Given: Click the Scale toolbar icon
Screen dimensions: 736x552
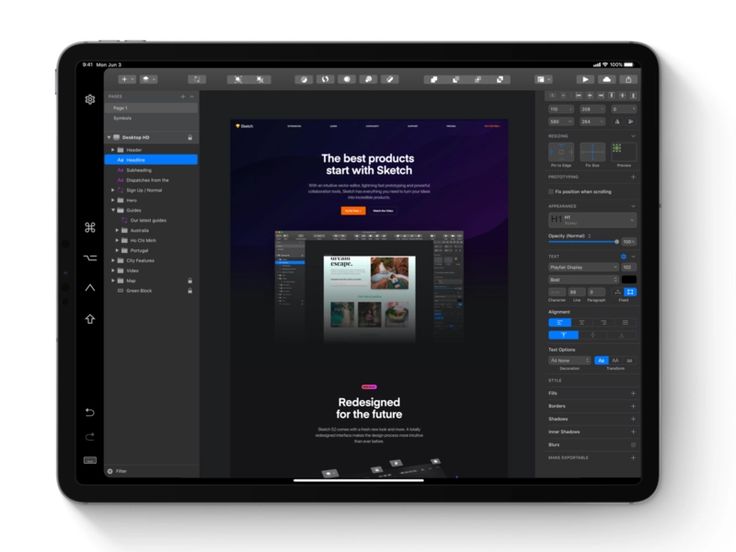Looking at the screenshot, I should [x=368, y=79].
